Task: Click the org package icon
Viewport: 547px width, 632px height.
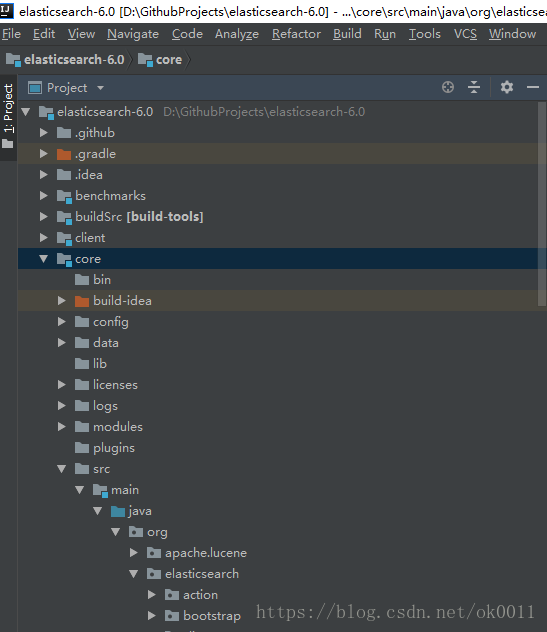Action: coord(136,532)
